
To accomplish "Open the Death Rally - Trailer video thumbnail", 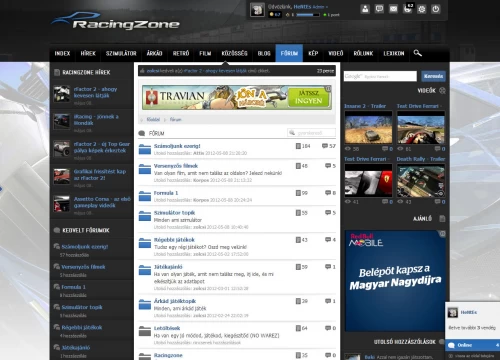I will click(x=421, y=180).
